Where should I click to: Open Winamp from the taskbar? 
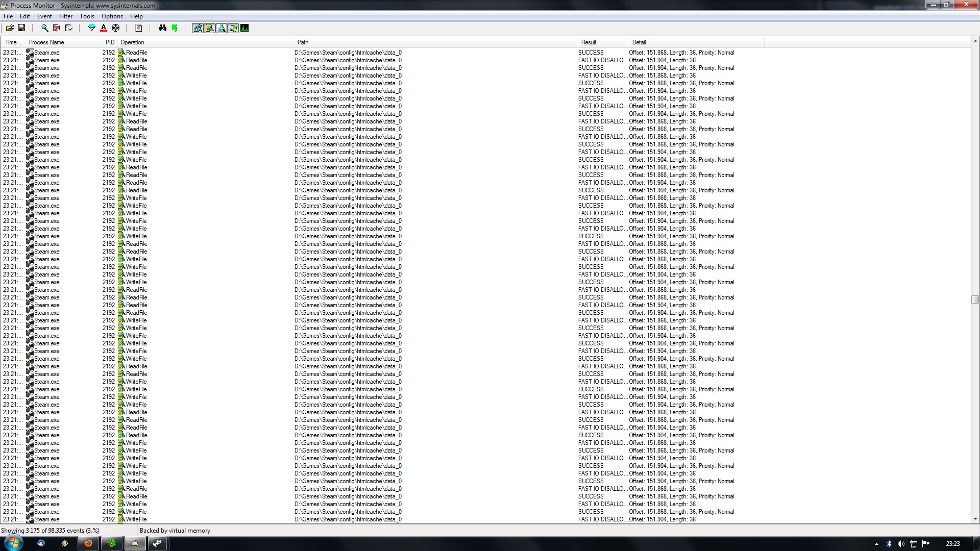(x=64, y=543)
